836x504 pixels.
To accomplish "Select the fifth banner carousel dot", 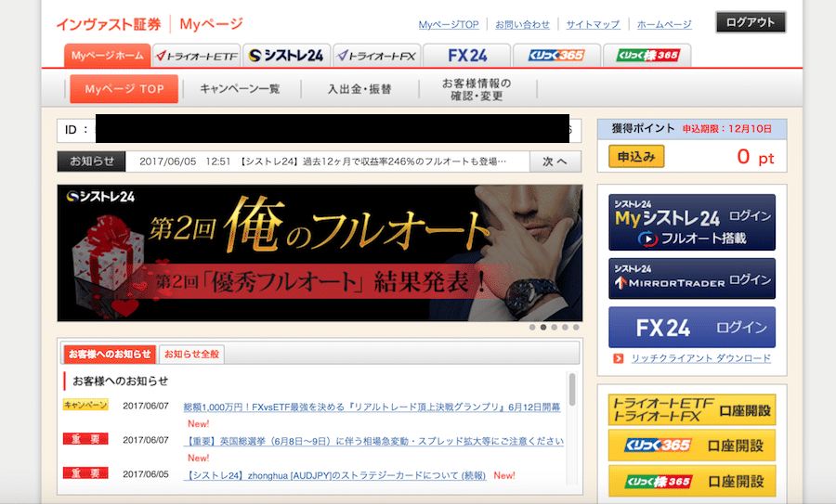I will (x=576, y=327).
